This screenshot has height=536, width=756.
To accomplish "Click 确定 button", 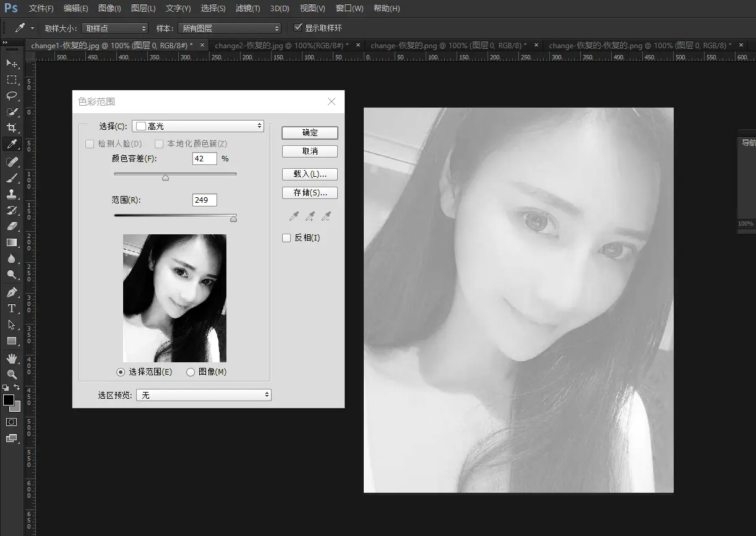I will (x=310, y=133).
